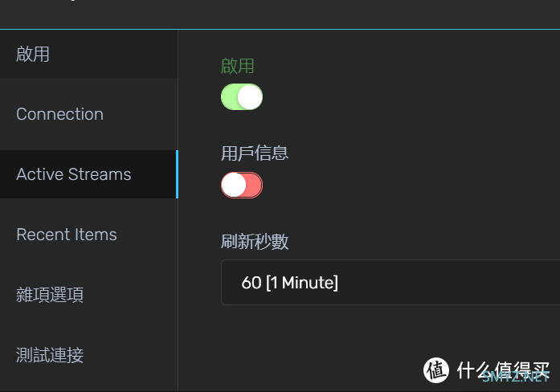This screenshot has height=392, width=560.
Task: Click the blue indicator bar beside Active Streams
Action: coord(177,174)
